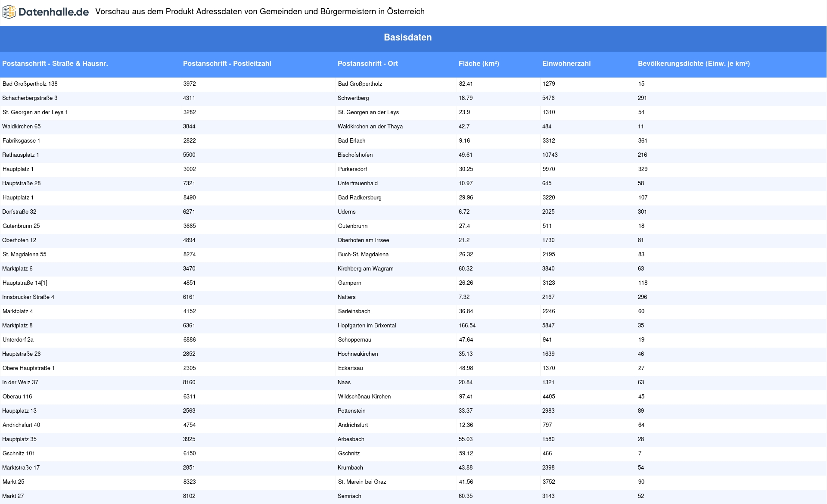Click column header Postanschrift - Ort
This screenshot has width=827, height=504.
tap(368, 64)
